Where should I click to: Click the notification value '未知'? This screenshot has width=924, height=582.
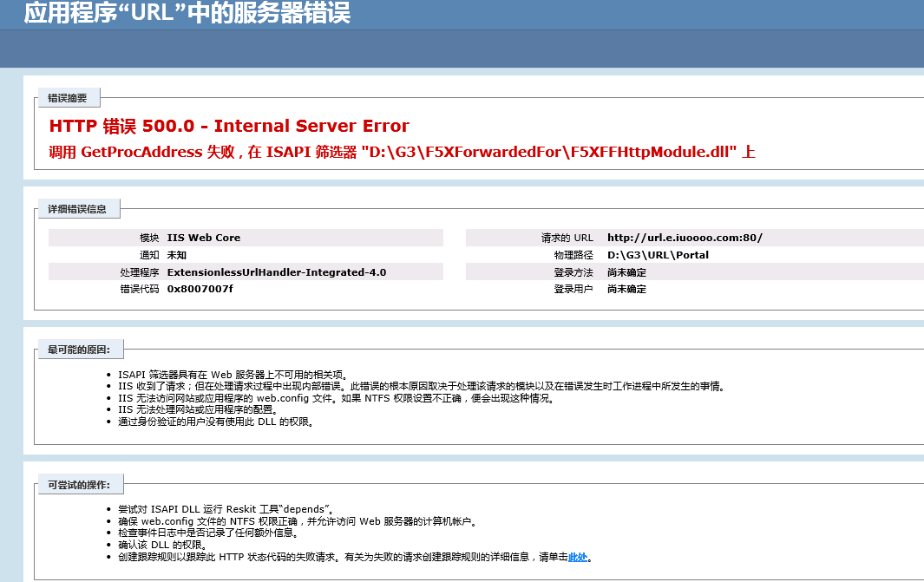coord(176,255)
